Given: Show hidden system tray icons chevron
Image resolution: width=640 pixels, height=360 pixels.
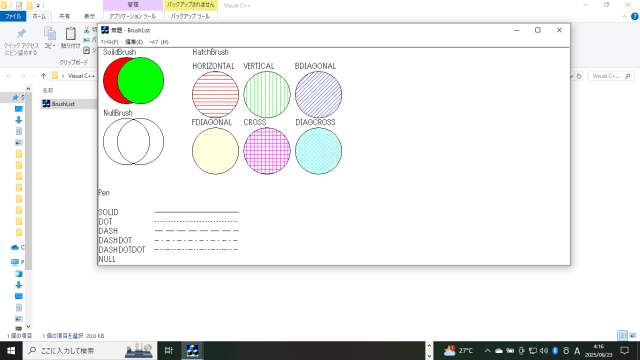Looking at the screenshot, I should tap(487, 351).
